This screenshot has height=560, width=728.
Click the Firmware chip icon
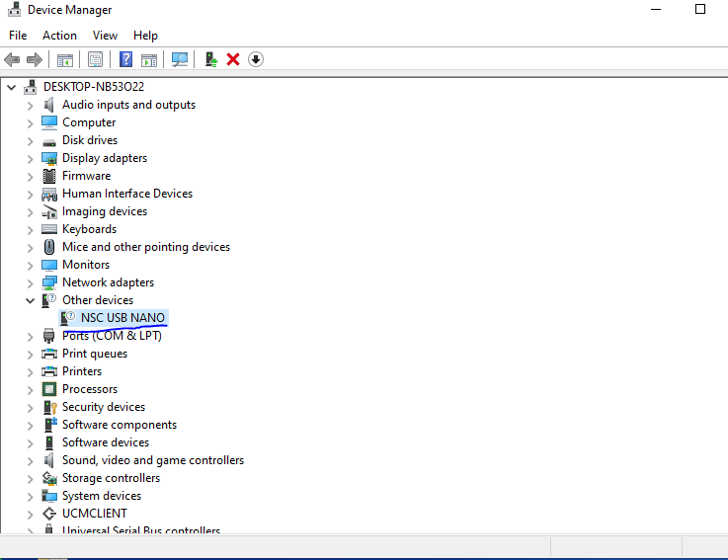49,176
